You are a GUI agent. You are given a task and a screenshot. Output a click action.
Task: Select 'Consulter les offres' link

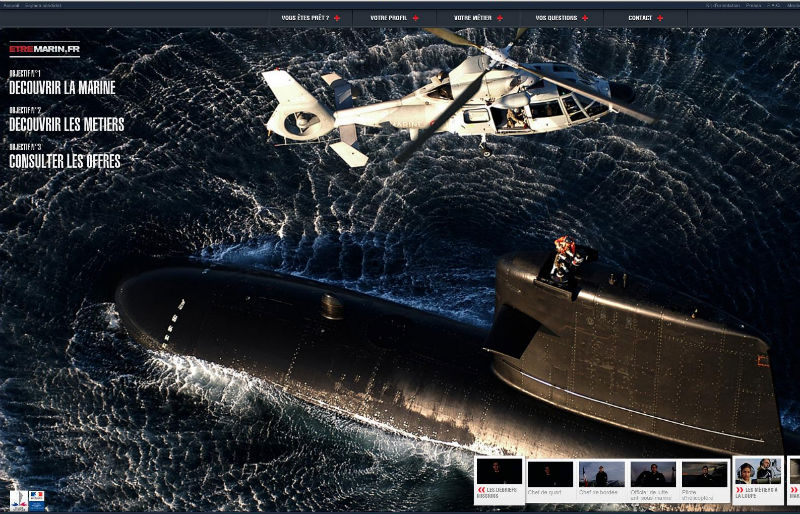click(64, 161)
